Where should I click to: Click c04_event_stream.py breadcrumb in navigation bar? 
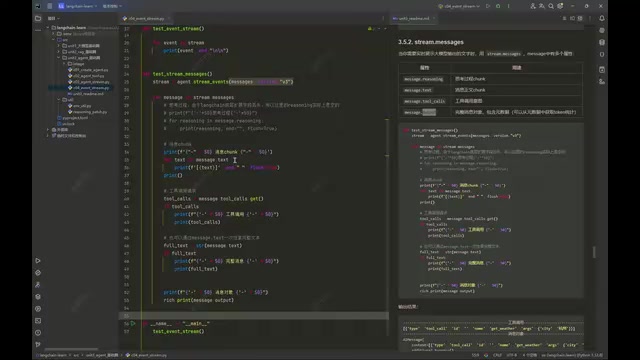tap(146, 355)
